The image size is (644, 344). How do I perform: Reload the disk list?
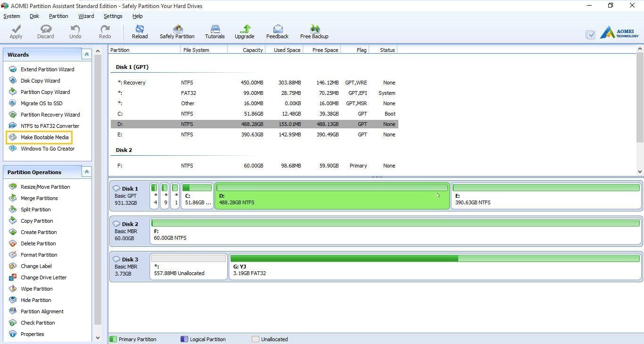point(140,32)
